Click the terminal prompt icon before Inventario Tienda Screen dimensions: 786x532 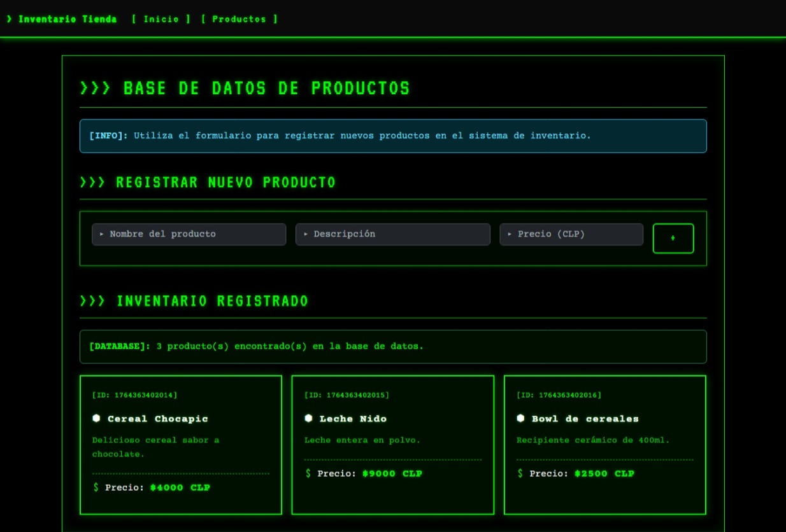(x=10, y=19)
